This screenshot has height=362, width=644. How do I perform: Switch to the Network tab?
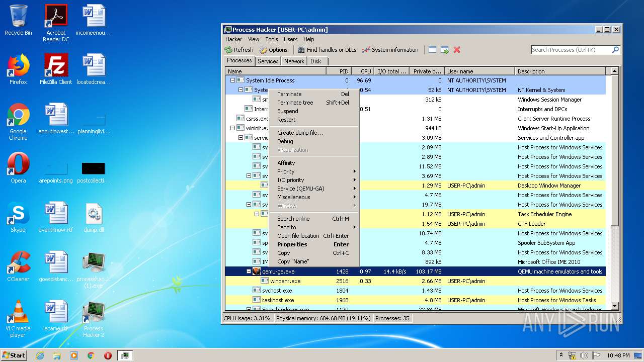[x=294, y=61]
